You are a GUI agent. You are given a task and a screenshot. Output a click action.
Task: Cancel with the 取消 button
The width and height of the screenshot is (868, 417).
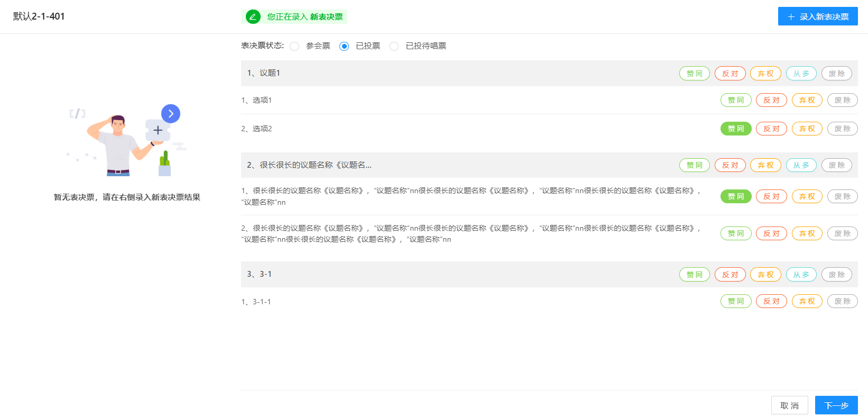coord(789,405)
